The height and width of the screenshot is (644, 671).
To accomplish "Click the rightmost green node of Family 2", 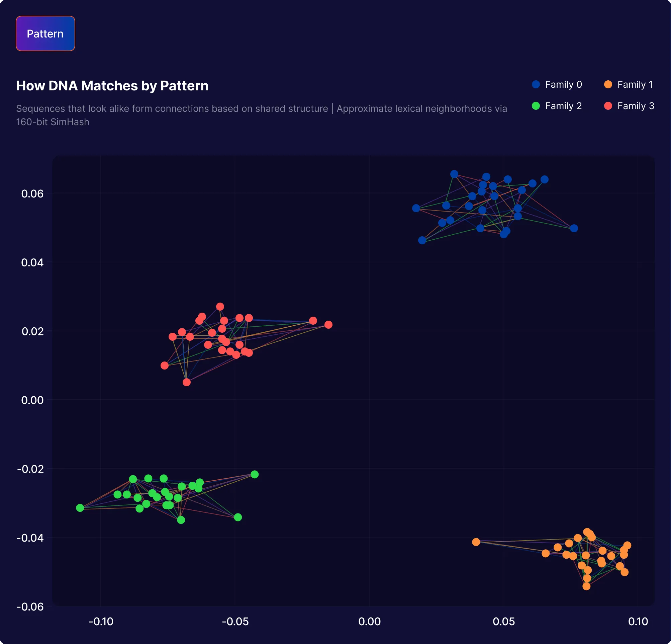I will [x=255, y=474].
